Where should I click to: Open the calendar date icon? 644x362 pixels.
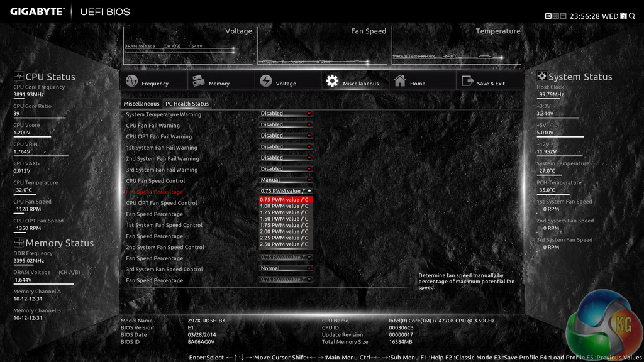coord(623,16)
